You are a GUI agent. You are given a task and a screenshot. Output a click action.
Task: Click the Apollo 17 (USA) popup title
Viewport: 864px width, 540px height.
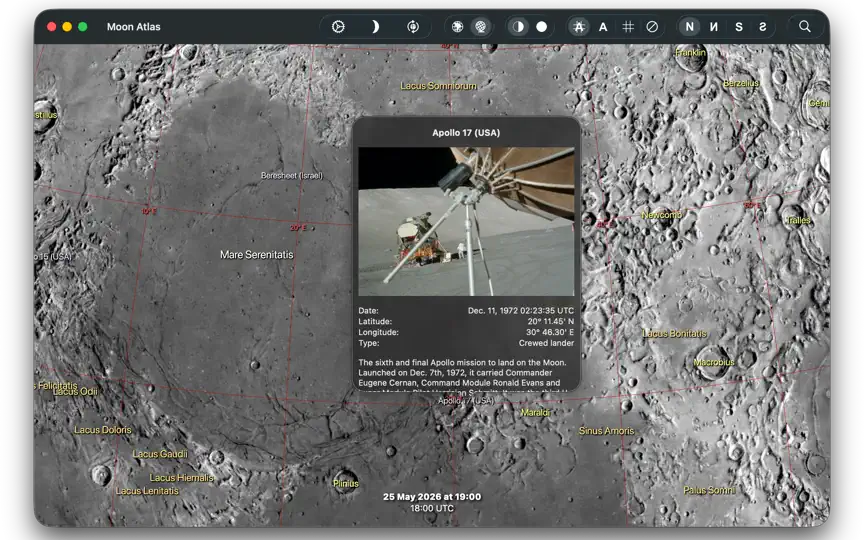(x=466, y=133)
